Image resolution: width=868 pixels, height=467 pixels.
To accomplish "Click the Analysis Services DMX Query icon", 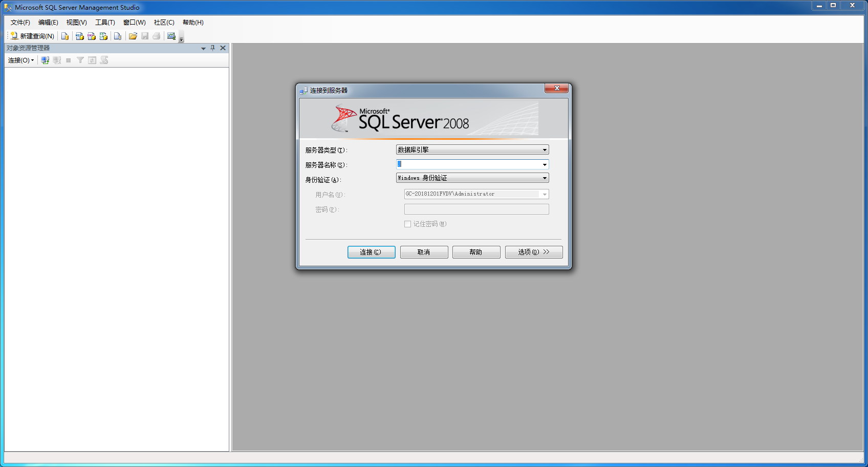I will pyautogui.click(x=92, y=36).
